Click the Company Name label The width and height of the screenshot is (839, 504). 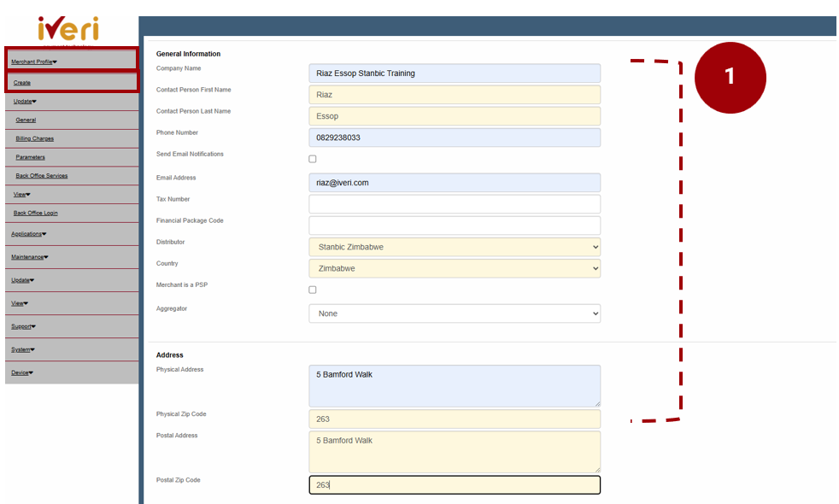click(179, 68)
